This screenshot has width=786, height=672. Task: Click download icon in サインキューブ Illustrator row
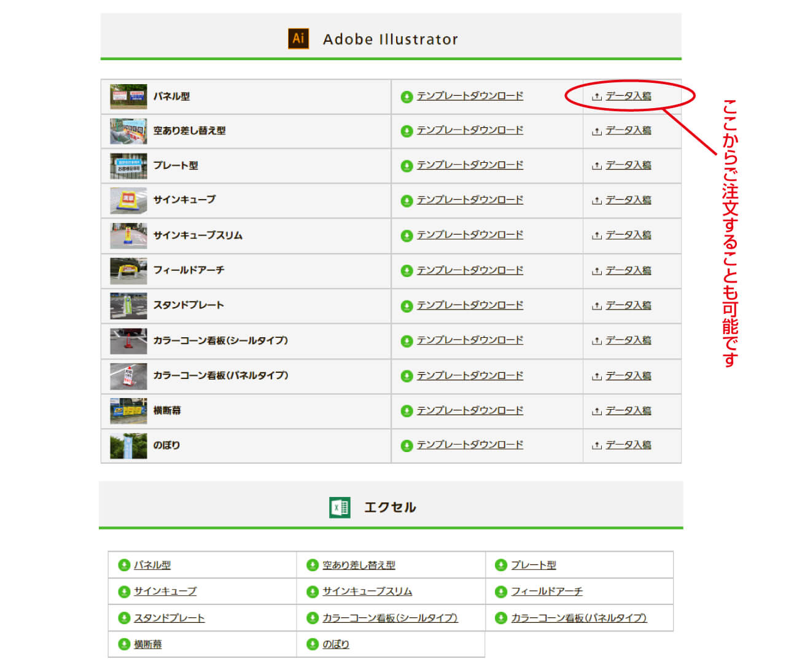[x=407, y=201]
